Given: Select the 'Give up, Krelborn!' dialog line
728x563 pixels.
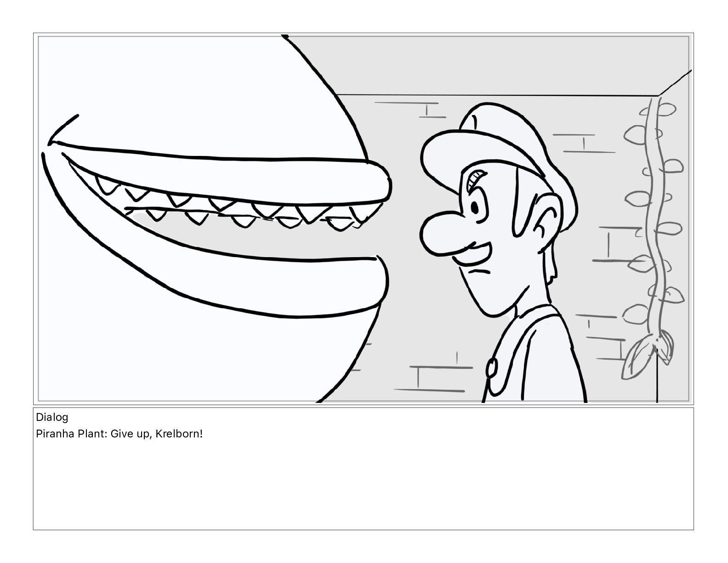Looking at the screenshot, I should tap(119, 434).
